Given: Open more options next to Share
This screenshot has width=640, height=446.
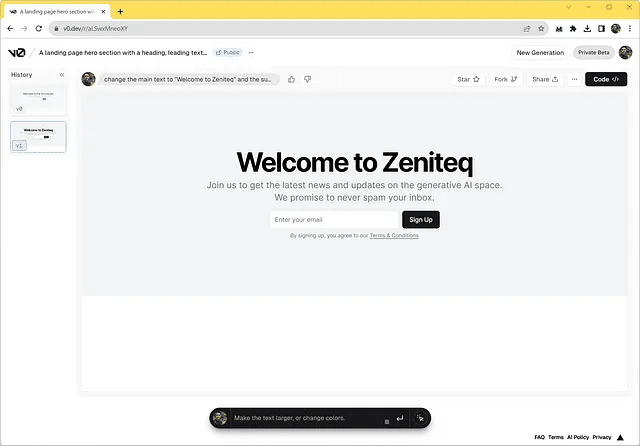Looking at the screenshot, I should [574, 79].
